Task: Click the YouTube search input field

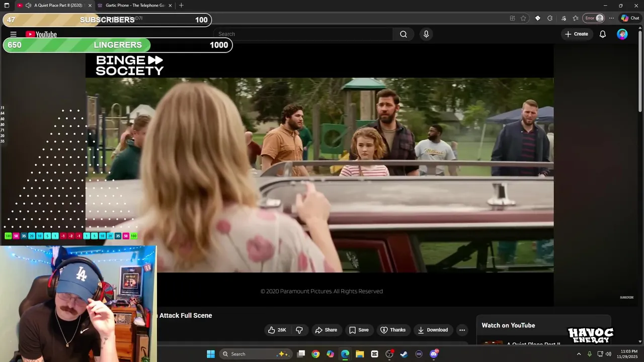Action: 303,34
